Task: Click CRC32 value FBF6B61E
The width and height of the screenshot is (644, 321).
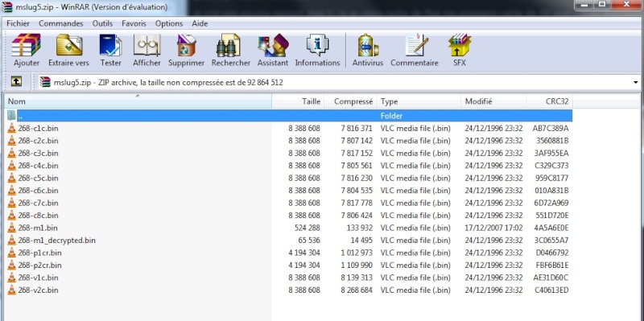Action: (551, 265)
